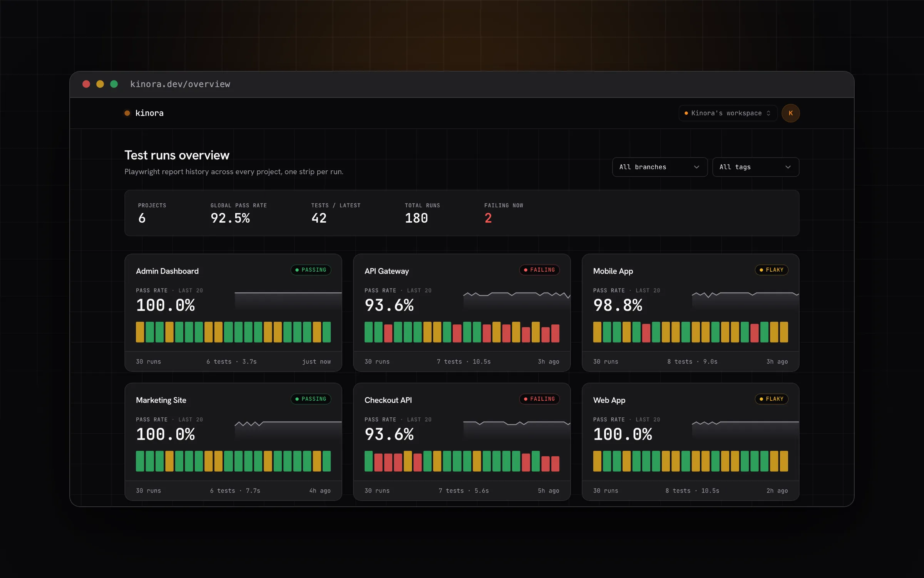The image size is (924, 578).
Task: Select last red run bar in Checkout API strip
Action: (555, 464)
